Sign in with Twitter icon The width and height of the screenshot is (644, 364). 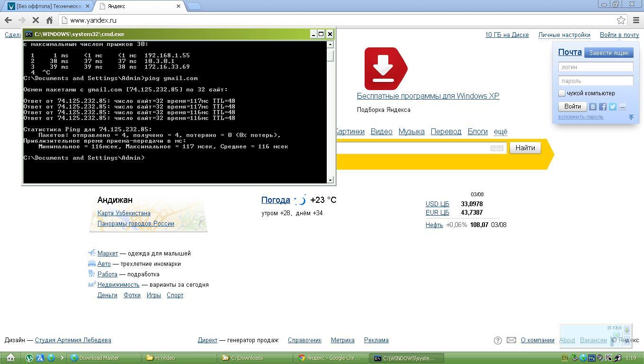(x=613, y=107)
